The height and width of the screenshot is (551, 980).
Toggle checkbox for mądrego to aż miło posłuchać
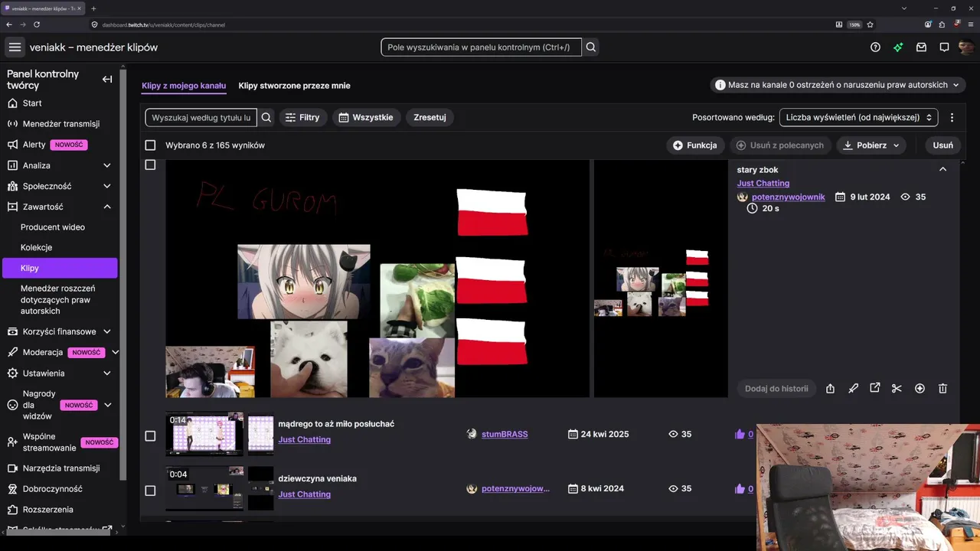150,435
